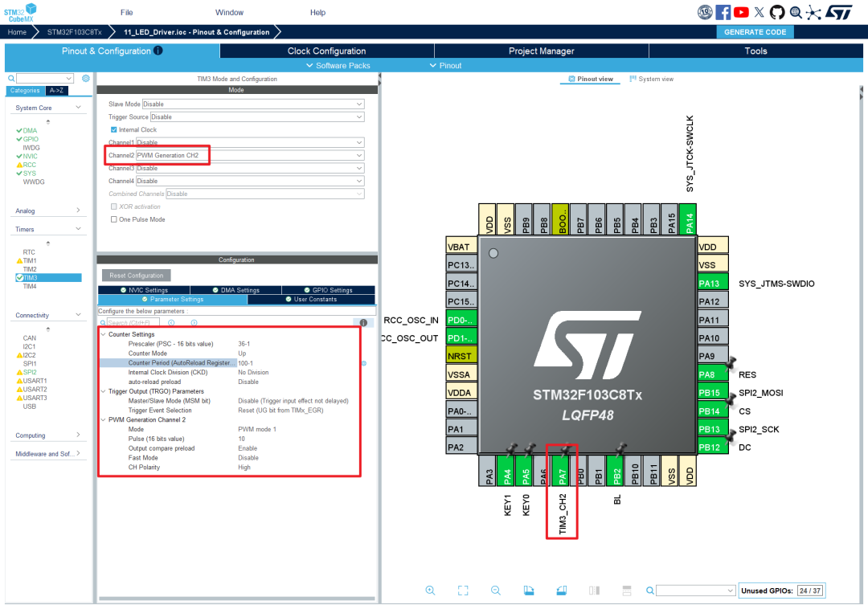This screenshot has width=868, height=609.
Task: Open the Channel2 PWM Generation dropdown
Action: [250, 155]
